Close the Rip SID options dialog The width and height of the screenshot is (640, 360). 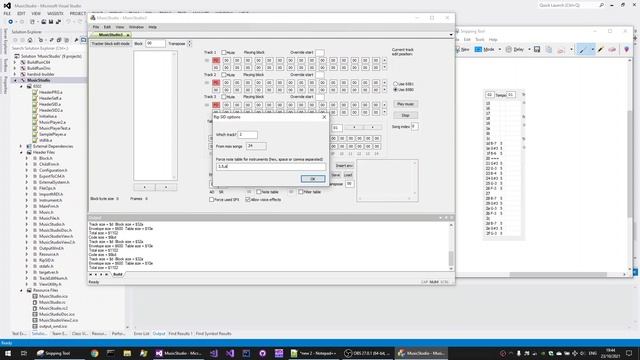click(x=324, y=117)
